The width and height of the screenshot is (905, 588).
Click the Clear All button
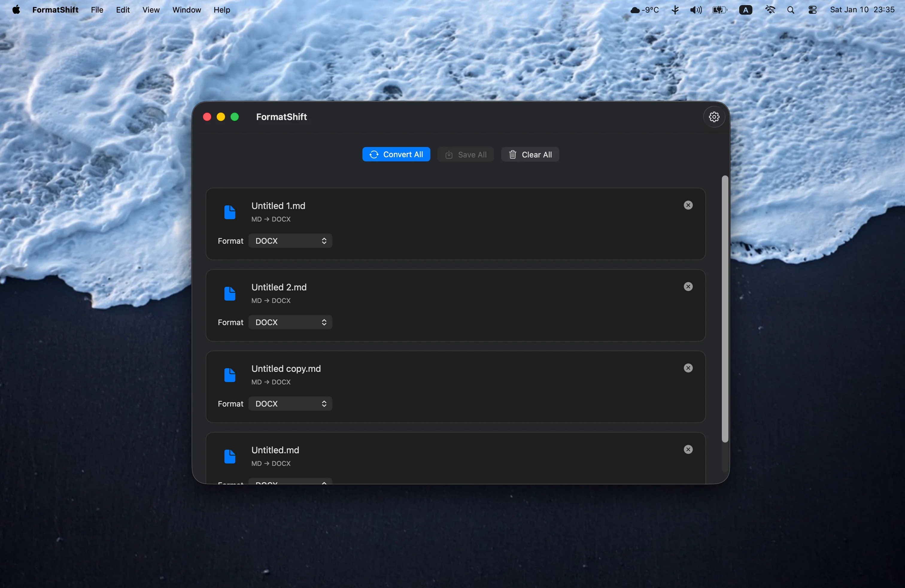530,154
